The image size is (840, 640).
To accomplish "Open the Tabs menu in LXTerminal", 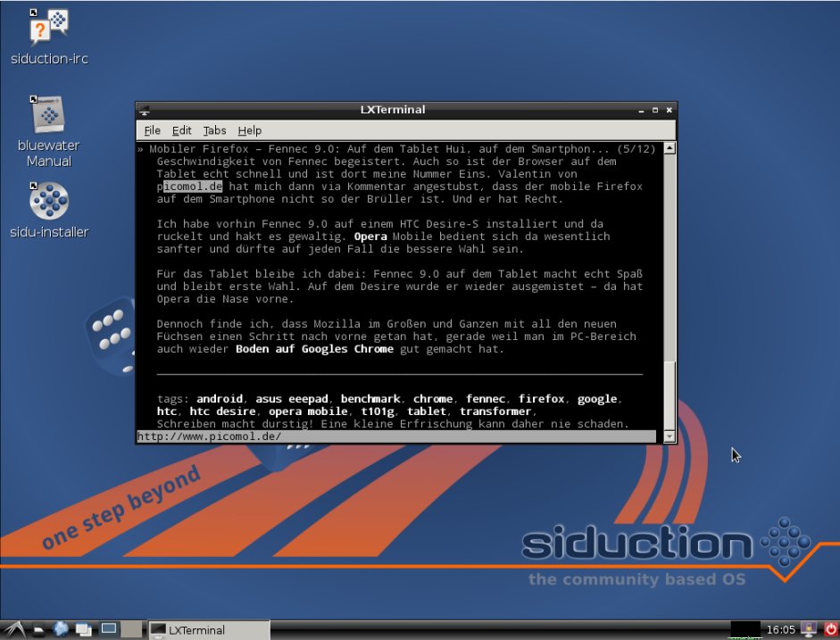I will pyautogui.click(x=214, y=130).
